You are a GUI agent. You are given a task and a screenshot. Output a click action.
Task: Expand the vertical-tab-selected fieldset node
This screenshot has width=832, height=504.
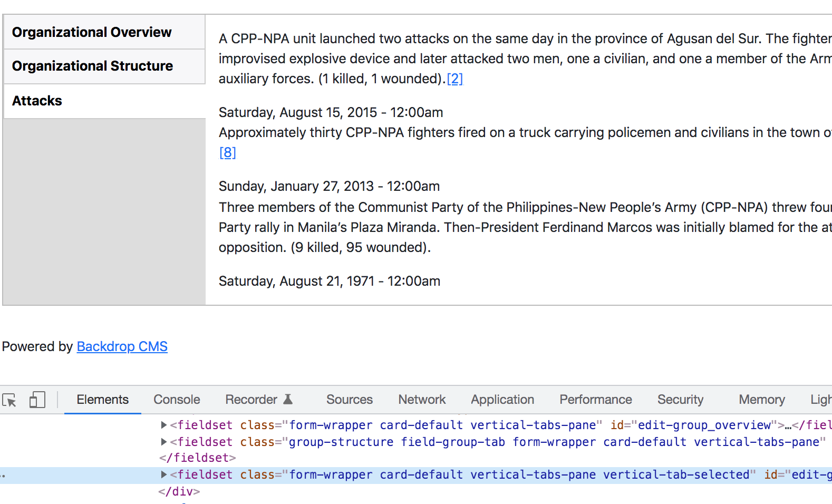click(x=164, y=474)
